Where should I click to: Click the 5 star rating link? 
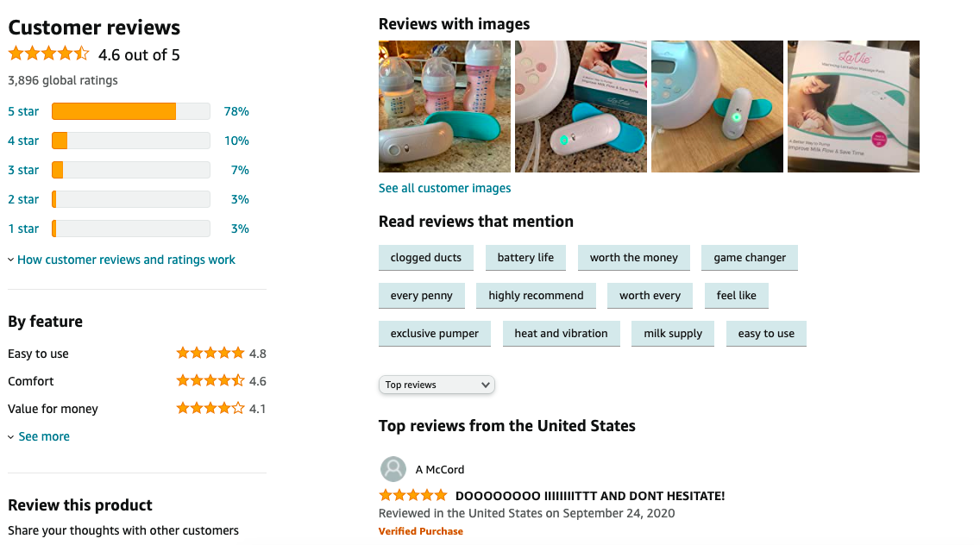pos(23,111)
